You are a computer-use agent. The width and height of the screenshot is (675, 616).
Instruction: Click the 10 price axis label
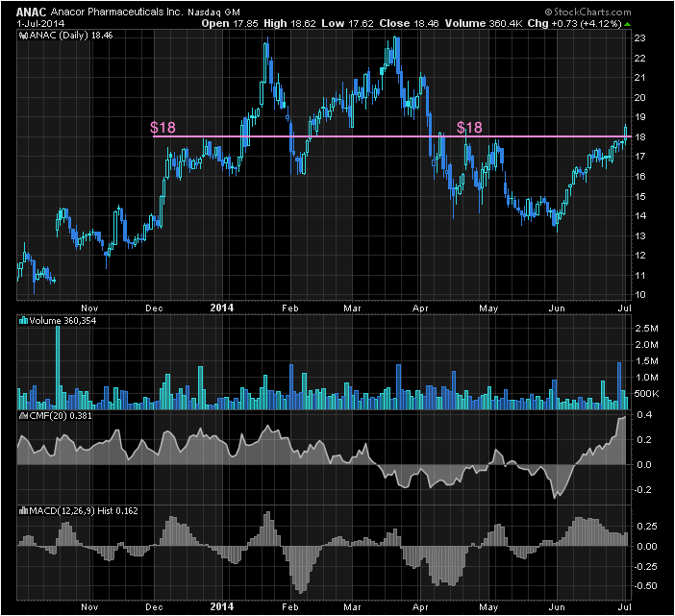click(x=640, y=295)
